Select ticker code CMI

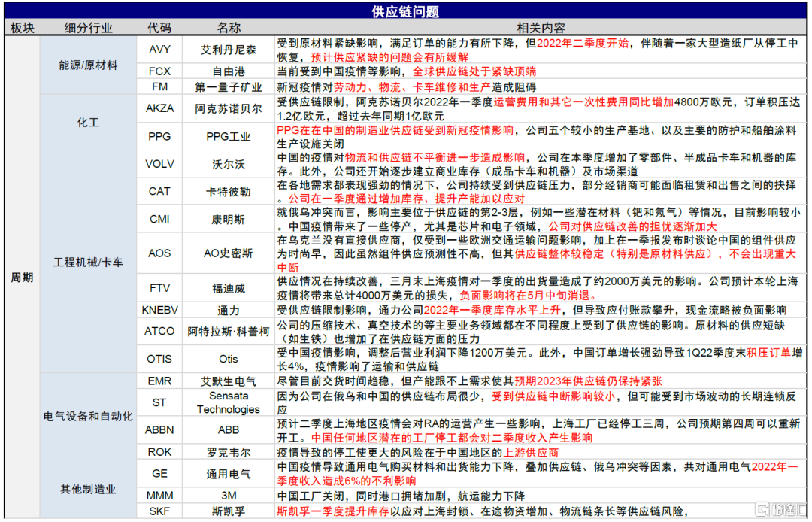[159, 219]
